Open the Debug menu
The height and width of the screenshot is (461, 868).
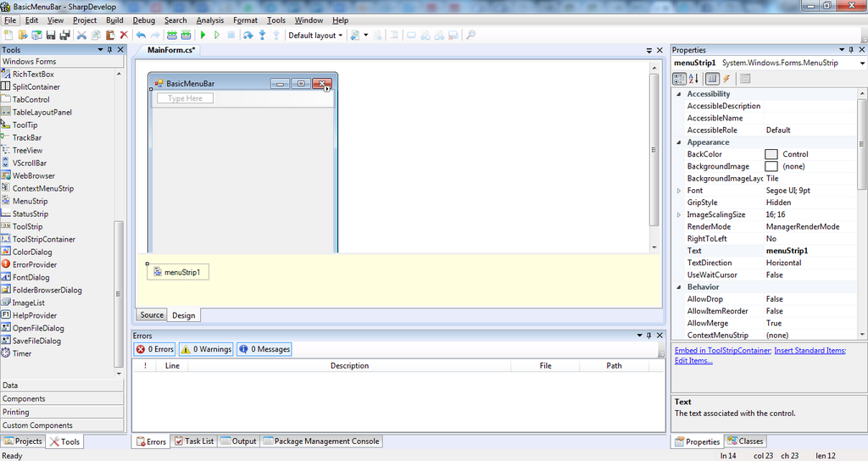point(144,20)
